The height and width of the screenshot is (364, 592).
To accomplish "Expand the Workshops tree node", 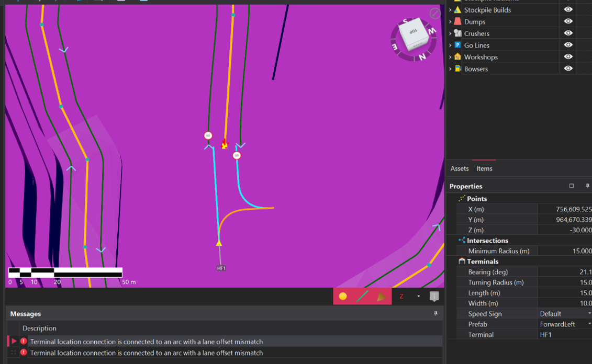I will (x=450, y=58).
